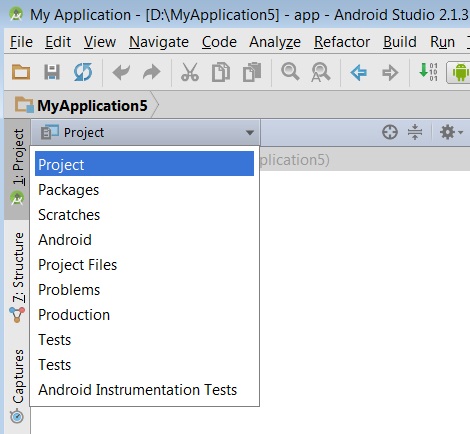Open the Edit menu
This screenshot has width=470, height=434.
pyautogui.click(x=58, y=42)
